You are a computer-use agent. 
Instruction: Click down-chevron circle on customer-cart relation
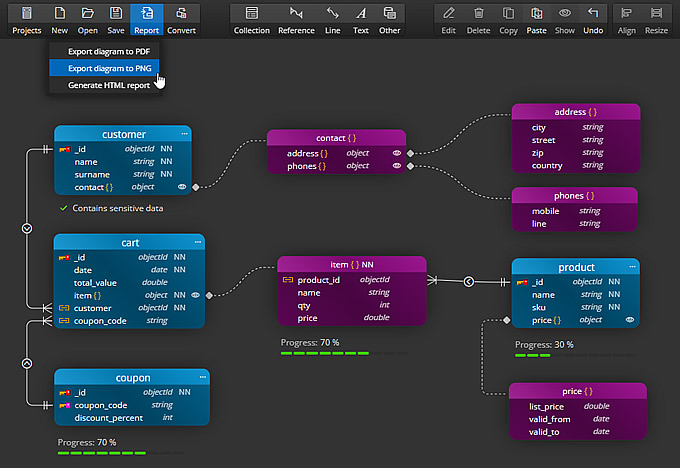(27, 228)
